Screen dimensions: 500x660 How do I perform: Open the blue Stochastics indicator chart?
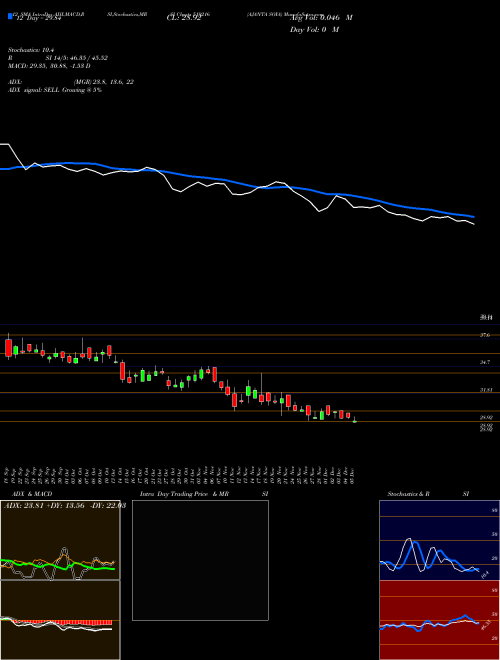(439, 540)
